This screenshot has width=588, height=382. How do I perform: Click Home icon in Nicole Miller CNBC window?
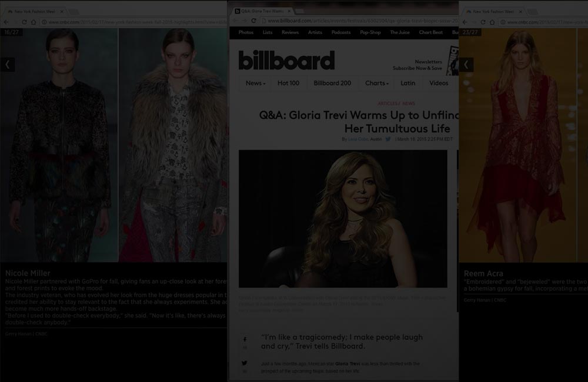34,22
